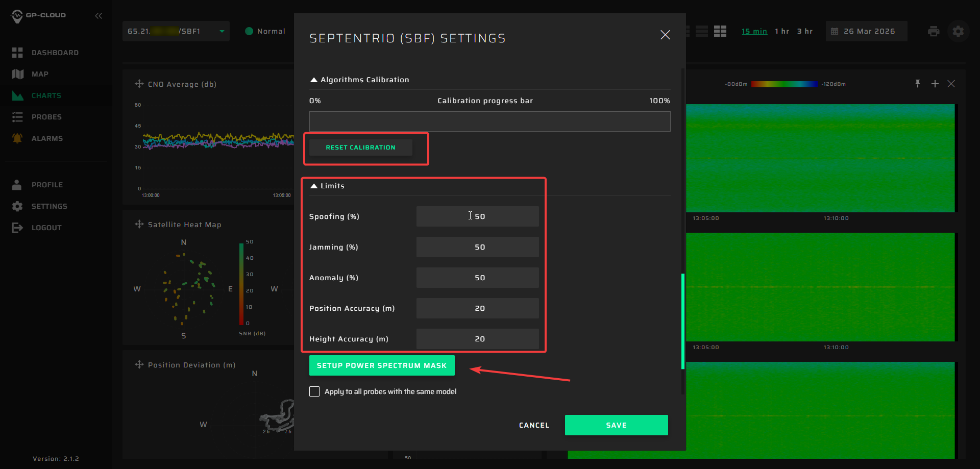Close the Septentrio (SBF) Settings dialog
Viewport: 980px width, 469px height.
(665, 35)
